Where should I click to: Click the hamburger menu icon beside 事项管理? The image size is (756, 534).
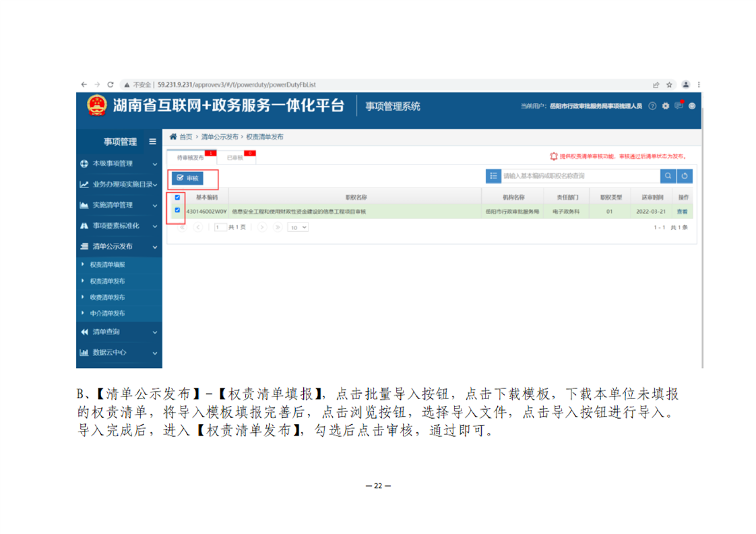click(152, 142)
